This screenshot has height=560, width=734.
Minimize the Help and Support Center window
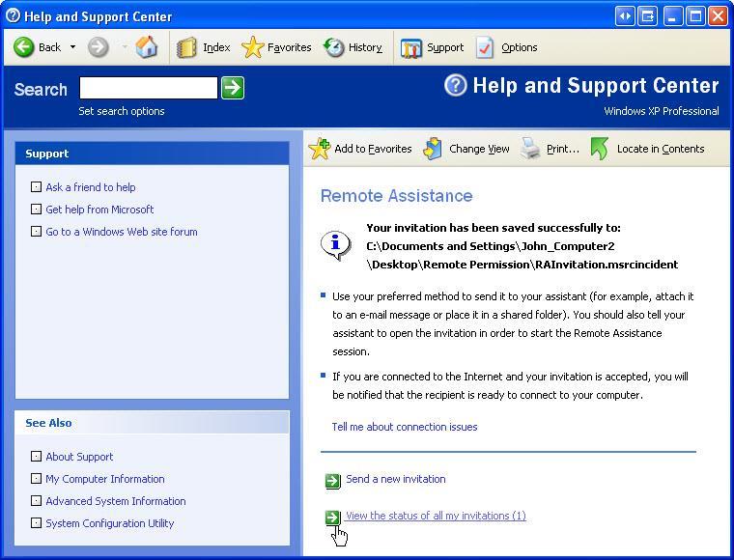[673, 16]
